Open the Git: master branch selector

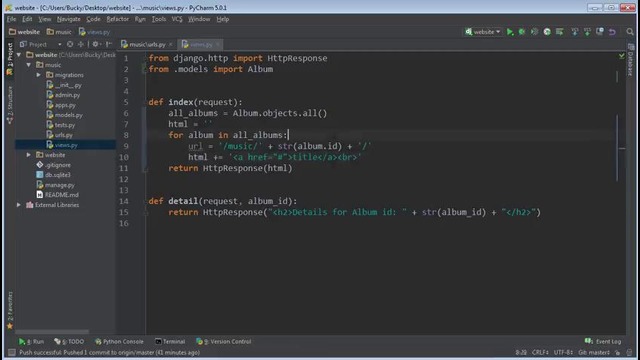pyautogui.click(x=594, y=352)
